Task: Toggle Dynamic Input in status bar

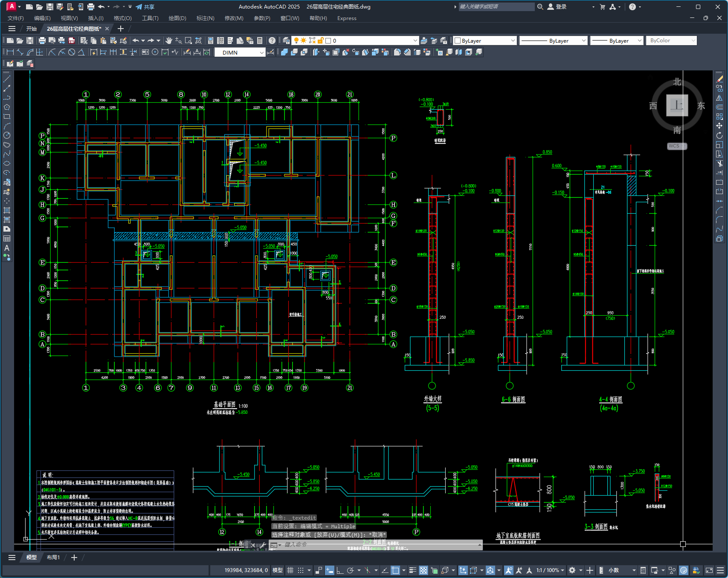Action: (330, 570)
